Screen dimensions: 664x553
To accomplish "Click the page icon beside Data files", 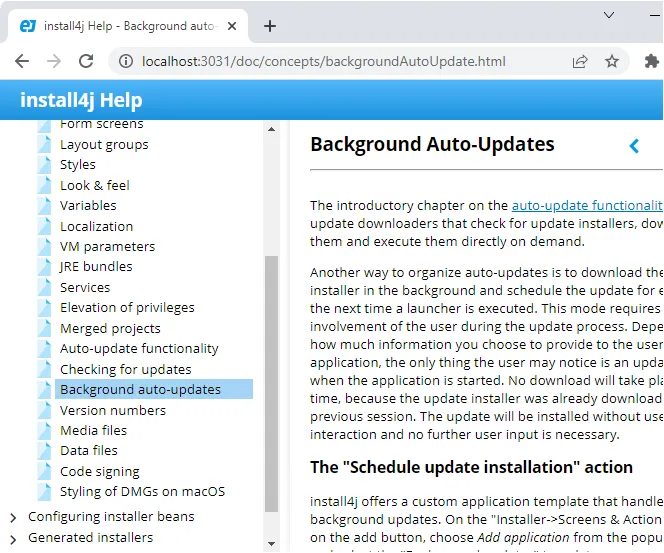I will point(44,450).
